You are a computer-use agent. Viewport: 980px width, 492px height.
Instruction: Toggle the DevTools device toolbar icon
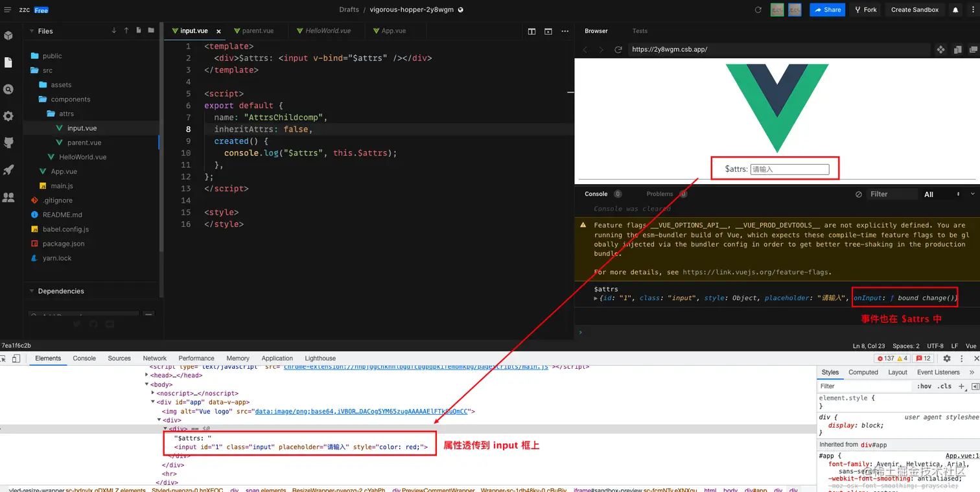pos(16,358)
